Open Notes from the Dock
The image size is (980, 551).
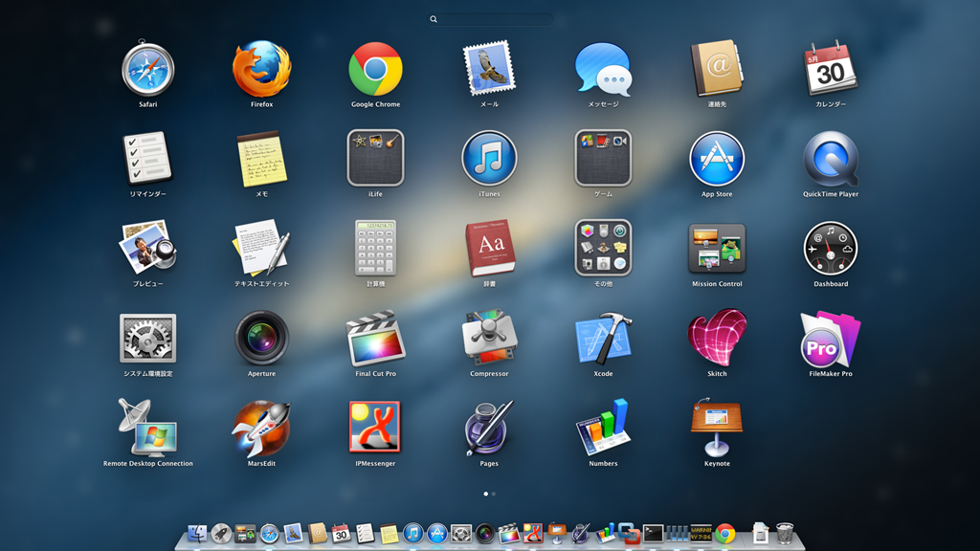click(389, 534)
